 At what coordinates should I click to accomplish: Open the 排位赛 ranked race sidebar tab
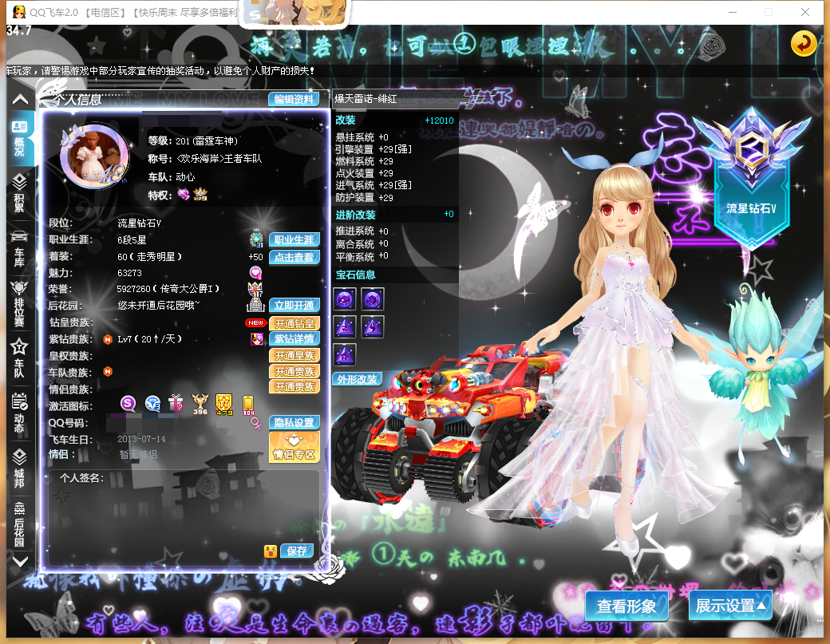click(x=20, y=303)
